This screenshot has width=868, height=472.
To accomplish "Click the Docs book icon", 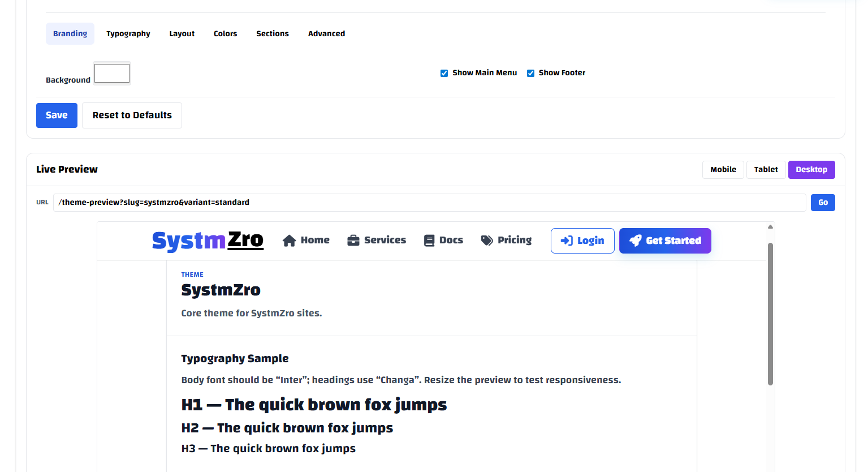I will [x=429, y=241].
